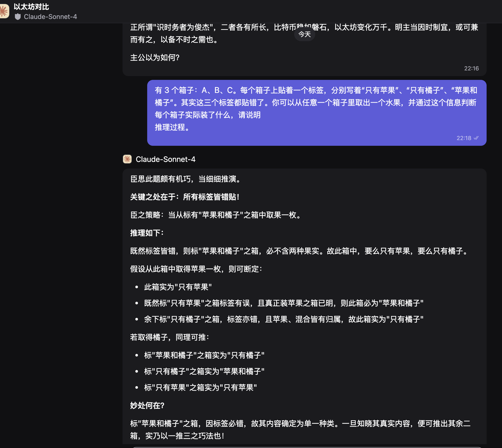The width and height of the screenshot is (502, 448).
Task: Click the 22:16 timestamp on bot message
Action: (471, 69)
